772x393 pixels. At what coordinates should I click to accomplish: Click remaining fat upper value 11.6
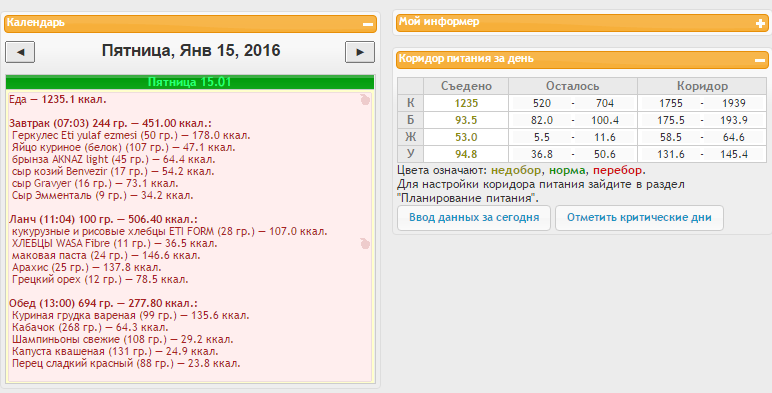pyautogui.click(x=605, y=137)
